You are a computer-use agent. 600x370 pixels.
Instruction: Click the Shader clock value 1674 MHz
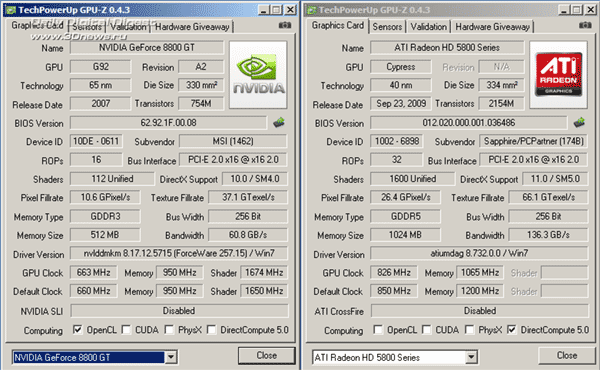(x=264, y=272)
